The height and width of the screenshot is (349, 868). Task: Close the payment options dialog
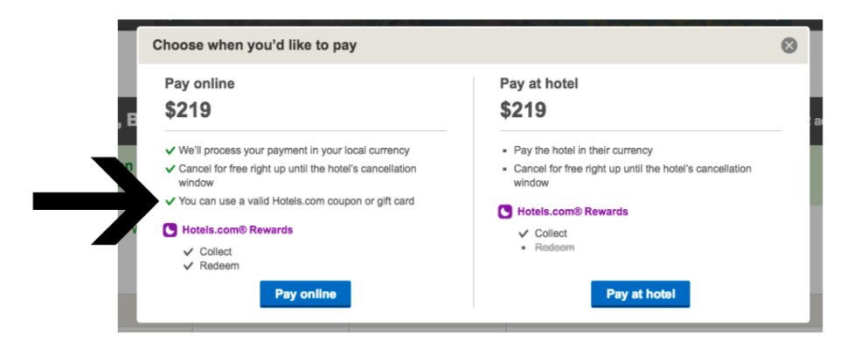tap(789, 45)
